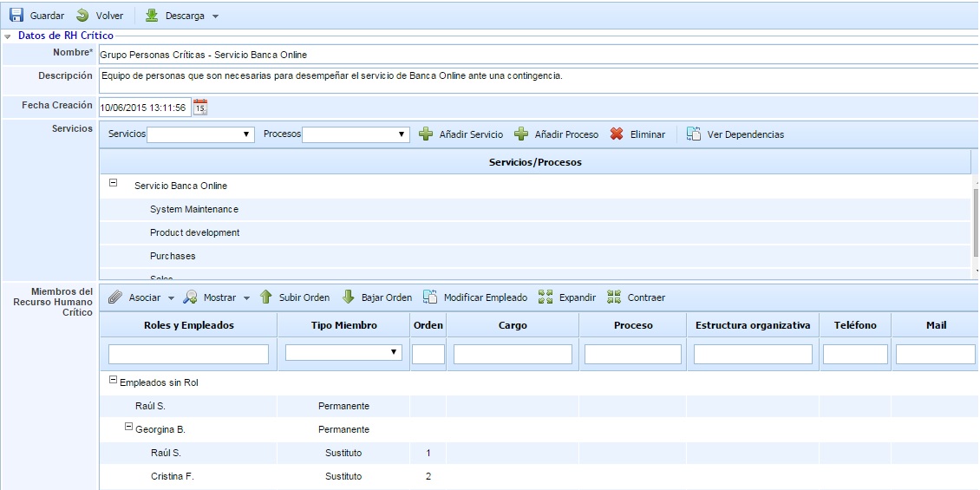Image resolution: width=980 pixels, height=490 pixels.
Task: Click the Nombre text input field
Action: (538, 55)
